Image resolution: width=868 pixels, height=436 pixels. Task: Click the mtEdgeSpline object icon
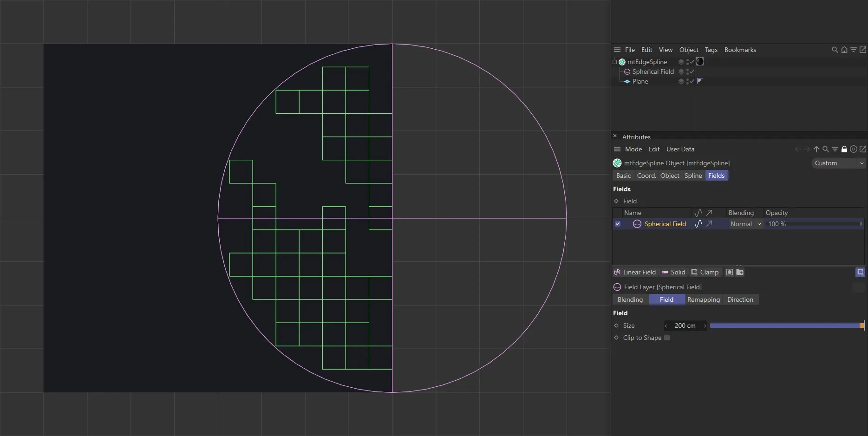point(622,61)
